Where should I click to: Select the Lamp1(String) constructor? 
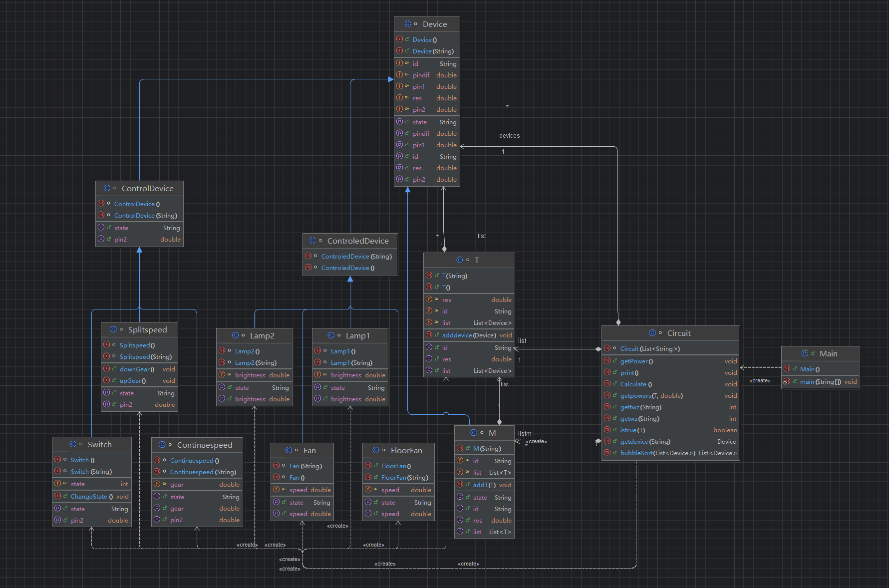[x=350, y=362]
